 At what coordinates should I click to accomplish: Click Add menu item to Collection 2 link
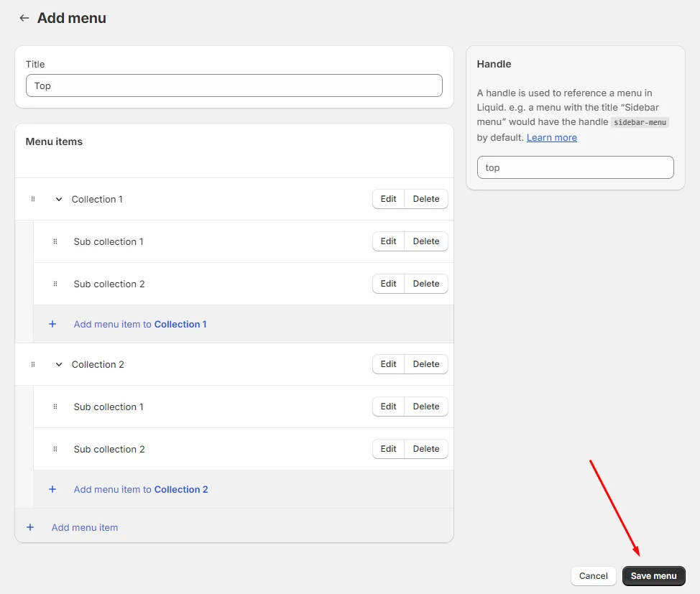click(x=141, y=490)
